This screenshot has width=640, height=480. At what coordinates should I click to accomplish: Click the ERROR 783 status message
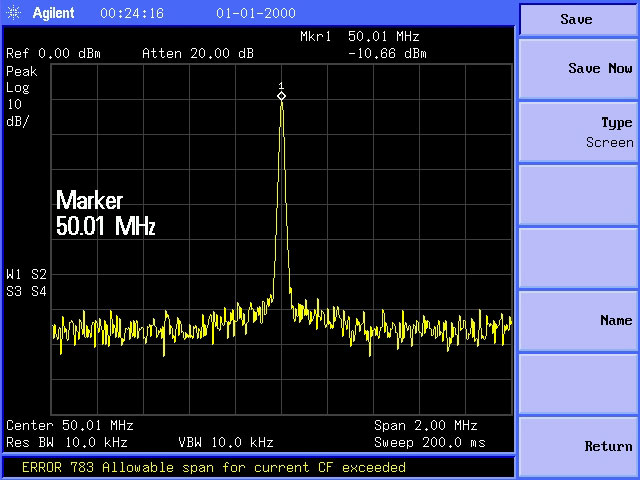tap(214, 467)
